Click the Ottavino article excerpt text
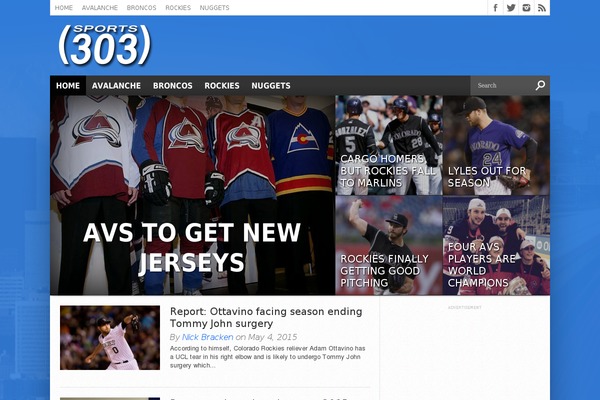 point(267,357)
